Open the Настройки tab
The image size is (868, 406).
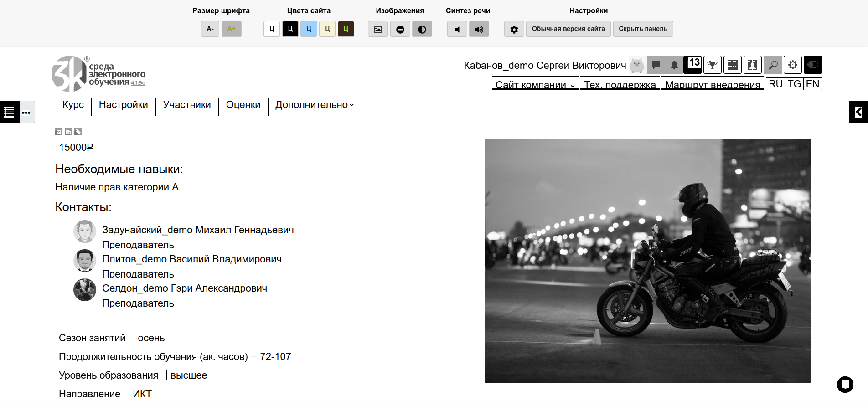pyautogui.click(x=124, y=105)
